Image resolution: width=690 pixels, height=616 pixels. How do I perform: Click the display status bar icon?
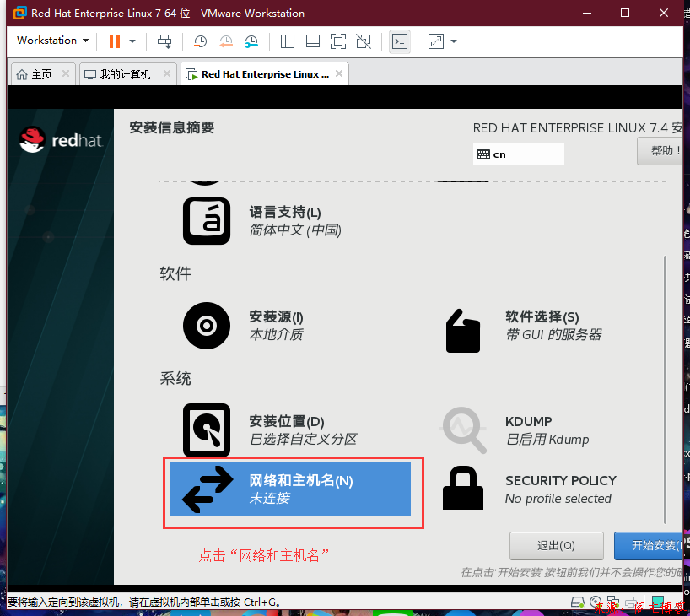click(657, 602)
